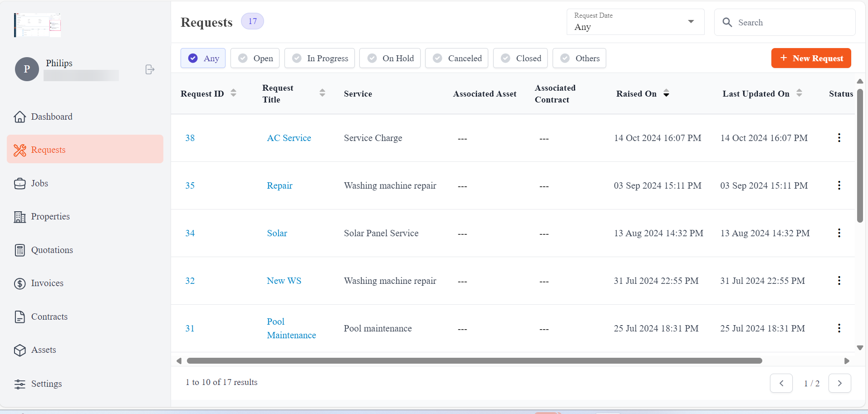Enable the Open status filter
This screenshot has width=868, height=414.
[255, 58]
